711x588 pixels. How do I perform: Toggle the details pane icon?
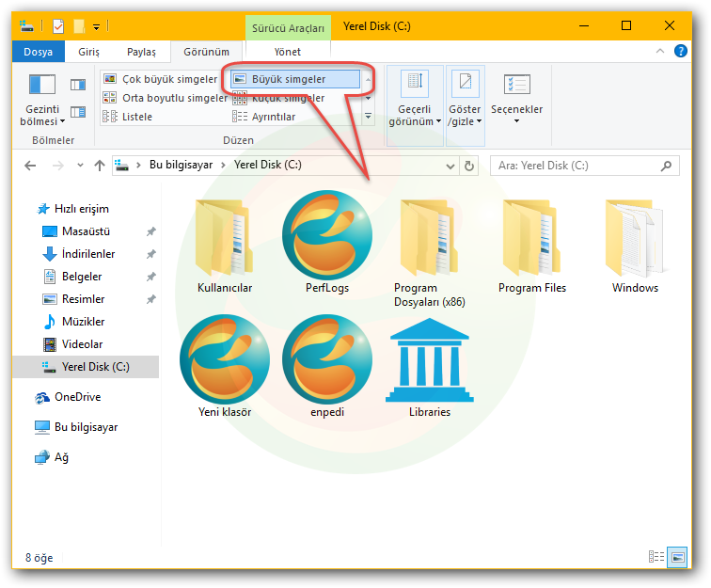click(78, 112)
